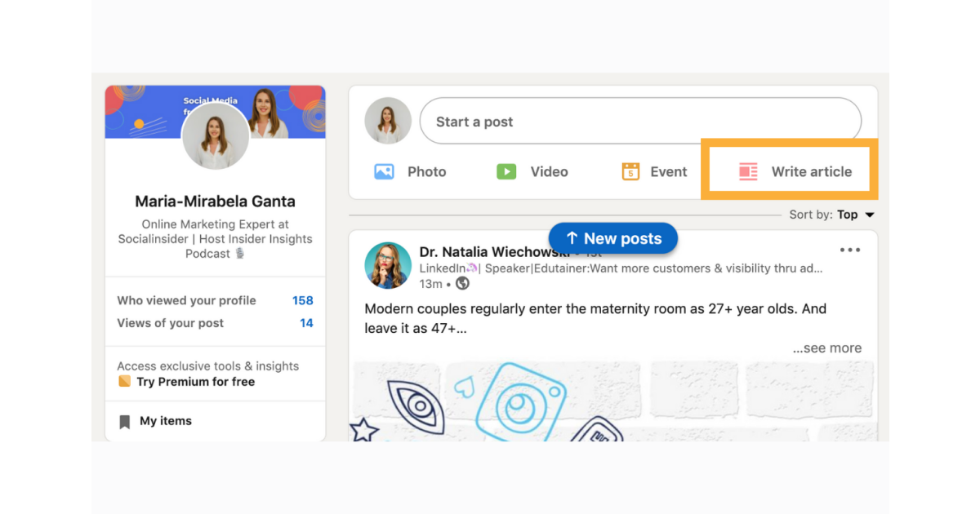Open the Sort by Top dropdown
The image size is (980, 514).
tap(831, 215)
